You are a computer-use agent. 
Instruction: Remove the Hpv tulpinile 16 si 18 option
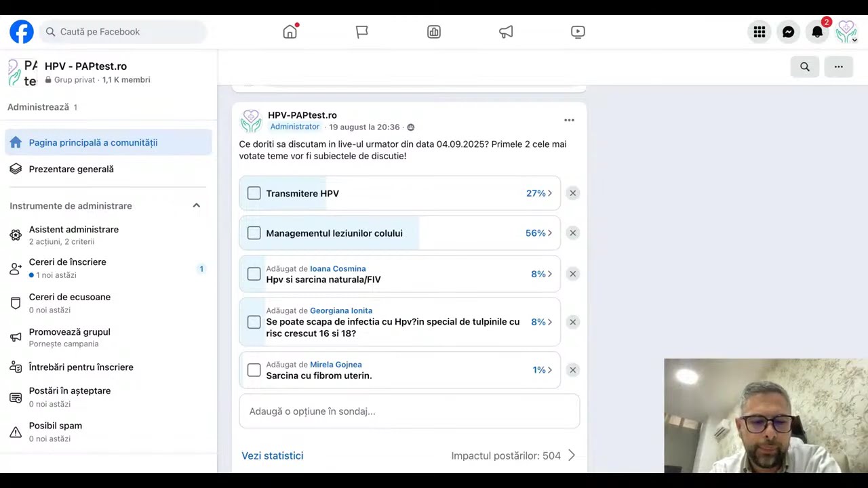click(573, 322)
